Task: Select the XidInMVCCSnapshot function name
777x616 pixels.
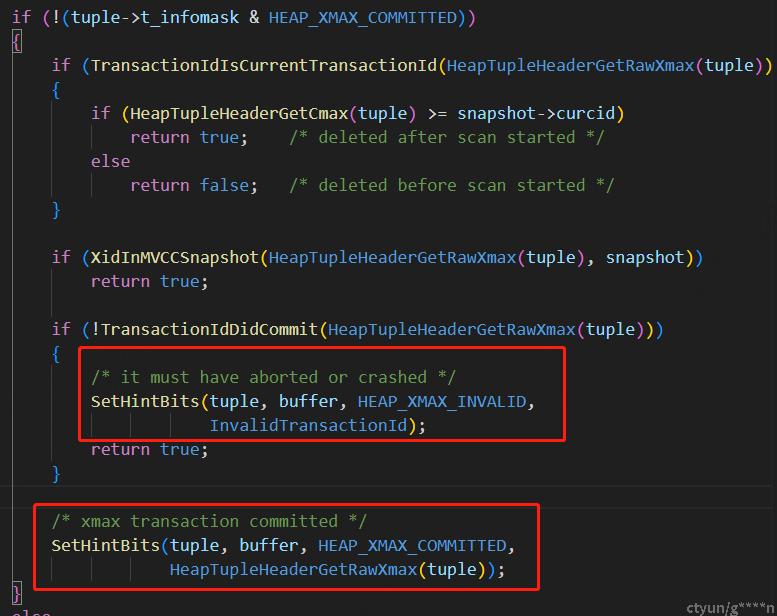Action: [174, 258]
